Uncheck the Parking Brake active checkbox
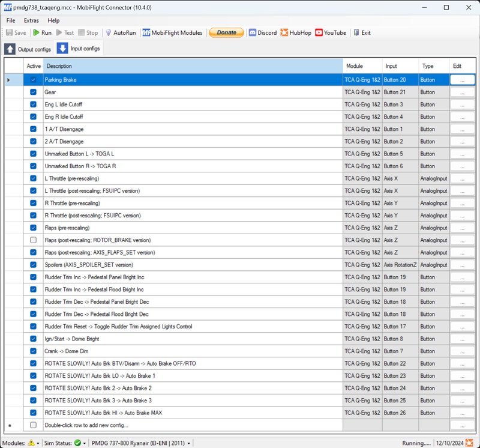The height and width of the screenshot is (448, 480). (33, 80)
